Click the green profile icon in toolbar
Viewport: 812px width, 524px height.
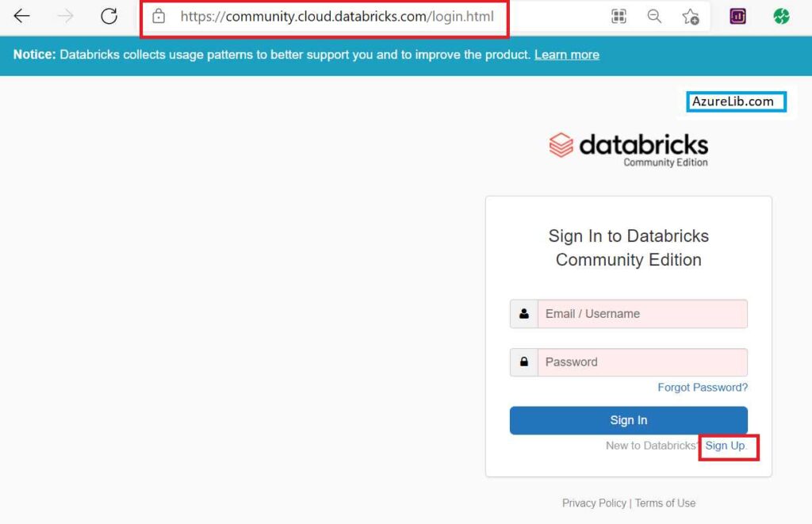781,17
